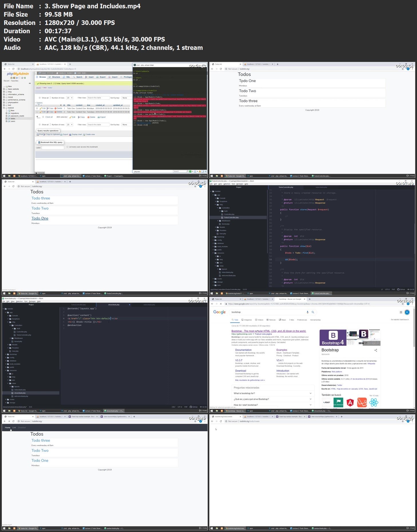Click address bar showing todolist.stg/todo/create

(x=312, y=421)
